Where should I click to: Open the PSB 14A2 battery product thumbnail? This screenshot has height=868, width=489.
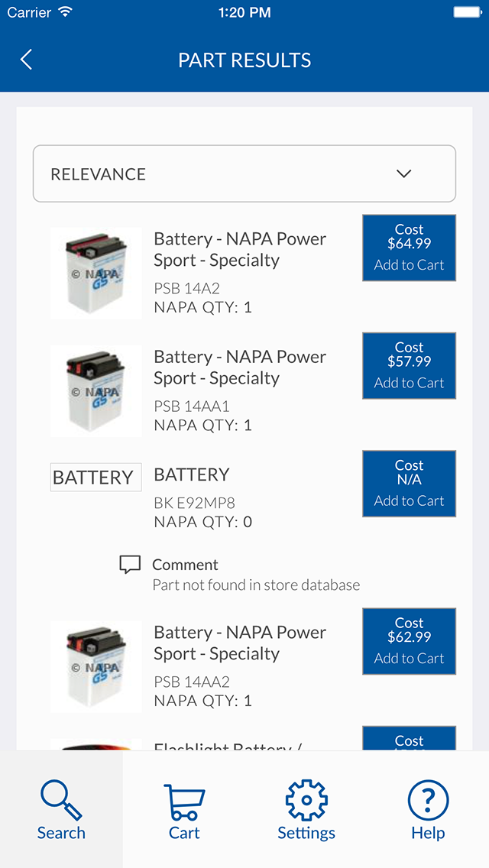click(x=96, y=273)
